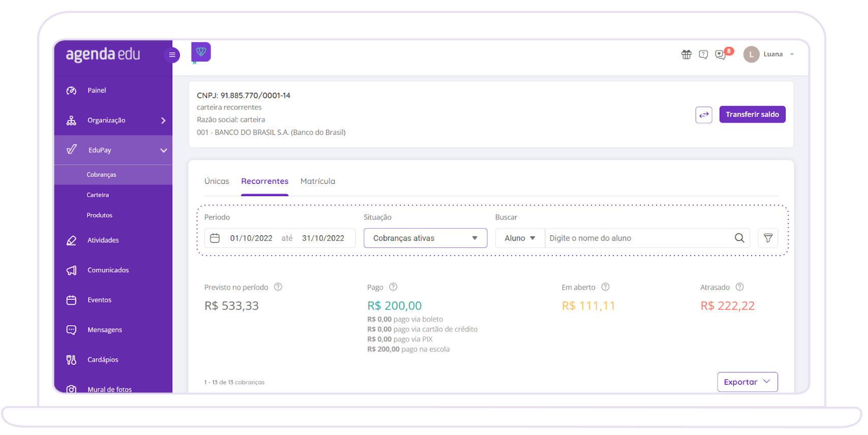Click end date 31/10/2022
Screen dimensions: 868x435
323,238
